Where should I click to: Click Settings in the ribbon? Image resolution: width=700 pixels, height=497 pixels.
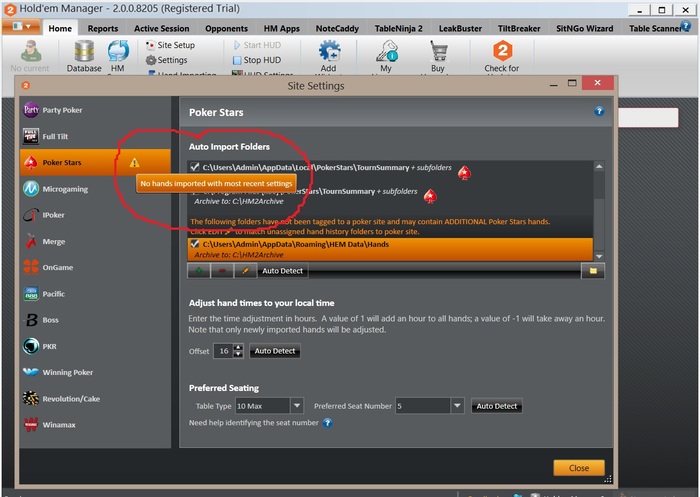167,60
